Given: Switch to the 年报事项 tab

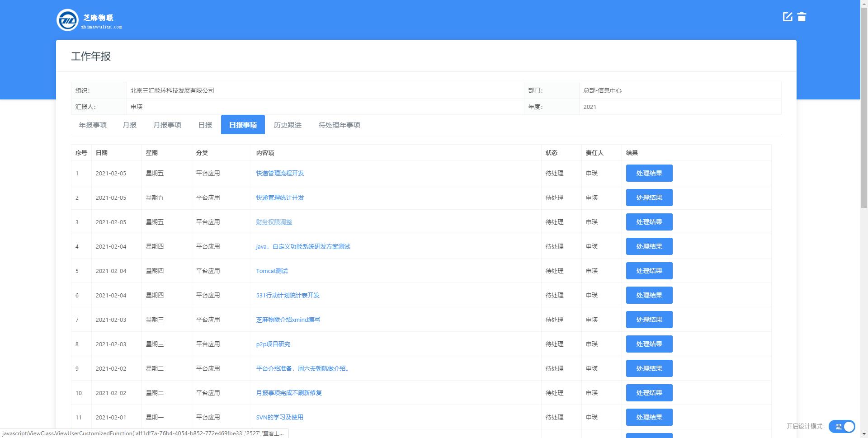Looking at the screenshot, I should pos(93,125).
